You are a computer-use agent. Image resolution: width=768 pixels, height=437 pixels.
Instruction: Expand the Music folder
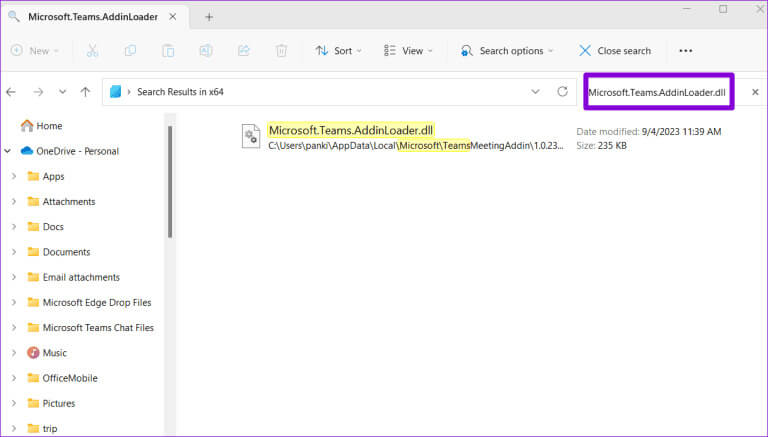tap(14, 353)
